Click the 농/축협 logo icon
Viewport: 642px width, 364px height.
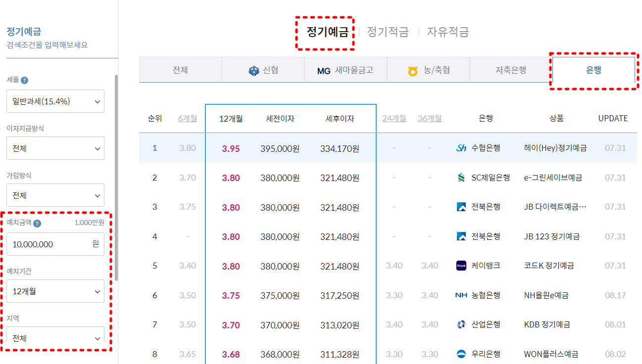(413, 71)
